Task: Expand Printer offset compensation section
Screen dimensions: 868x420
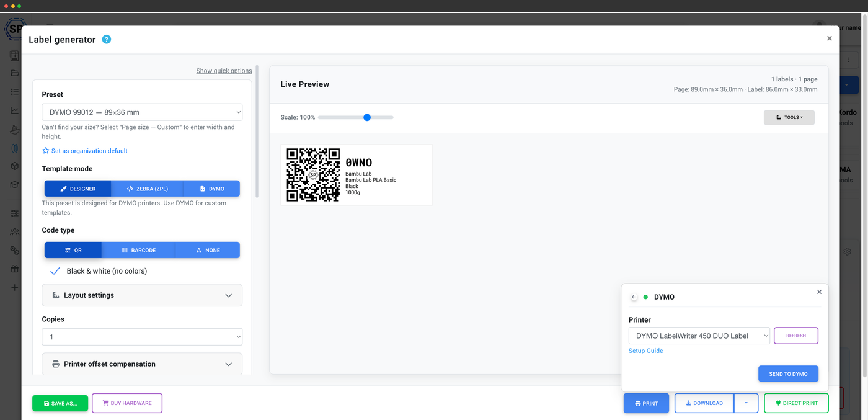Action: tap(142, 364)
